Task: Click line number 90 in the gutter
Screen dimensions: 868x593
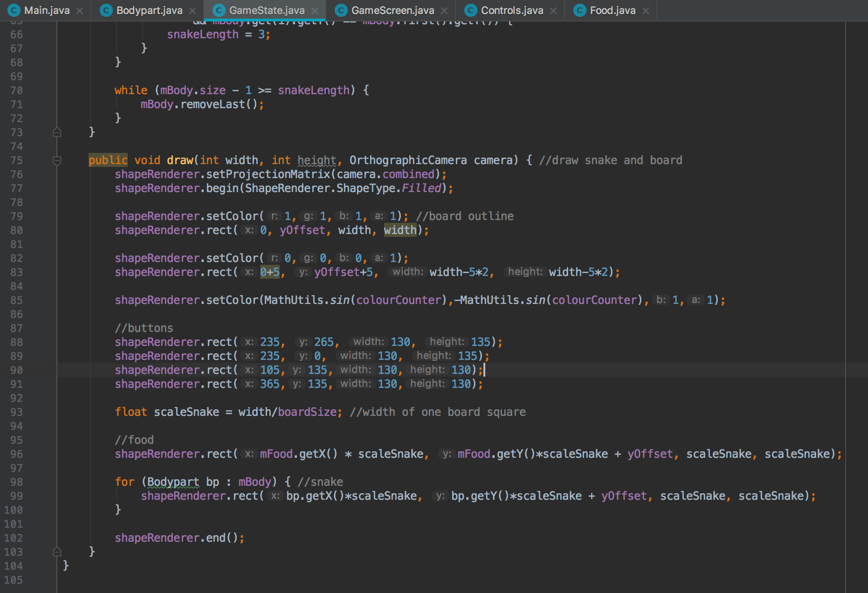Action: coord(16,370)
